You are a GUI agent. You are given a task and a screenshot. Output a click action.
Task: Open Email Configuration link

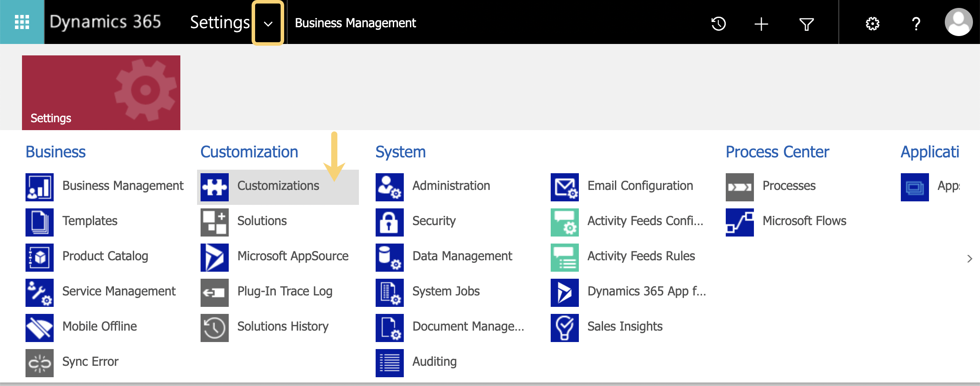coord(640,186)
